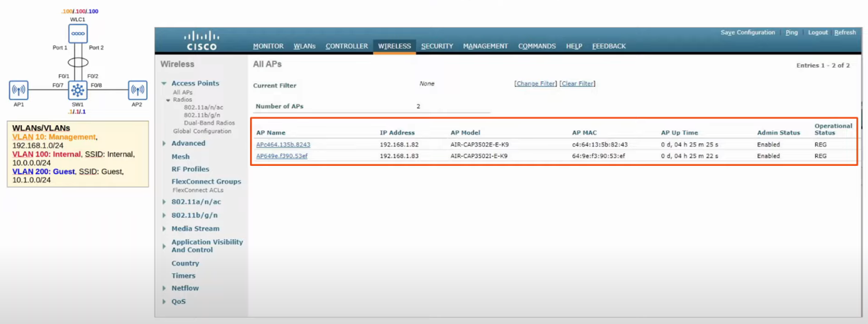Screen dimensions: 868x324
Task: Expand the Advanced menu arrow
Action: click(164, 143)
